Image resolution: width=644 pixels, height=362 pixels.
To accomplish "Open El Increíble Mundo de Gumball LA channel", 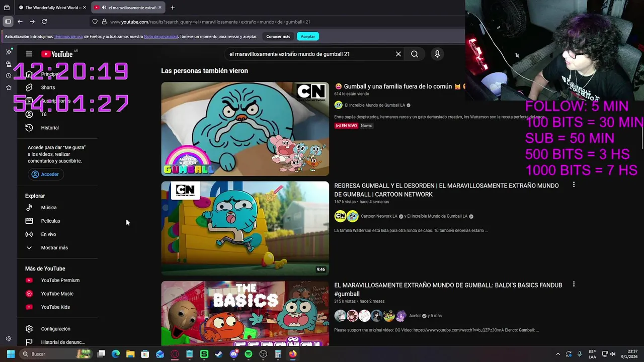I will coord(375,105).
